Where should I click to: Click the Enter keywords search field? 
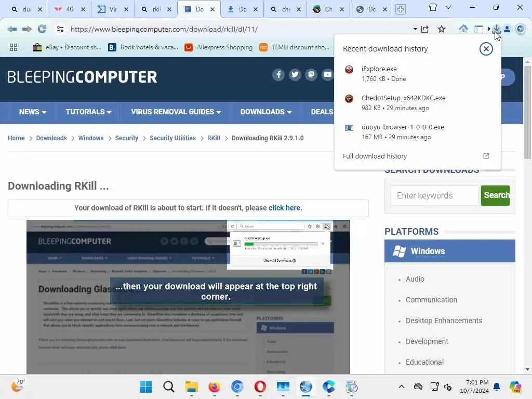(x=434, y=195)
